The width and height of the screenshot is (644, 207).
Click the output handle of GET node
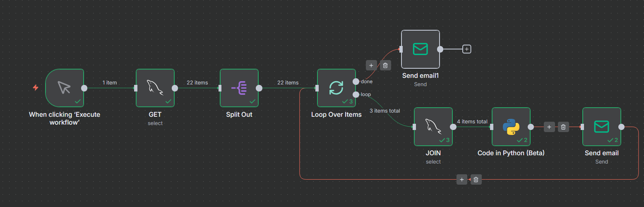(175, 88)
